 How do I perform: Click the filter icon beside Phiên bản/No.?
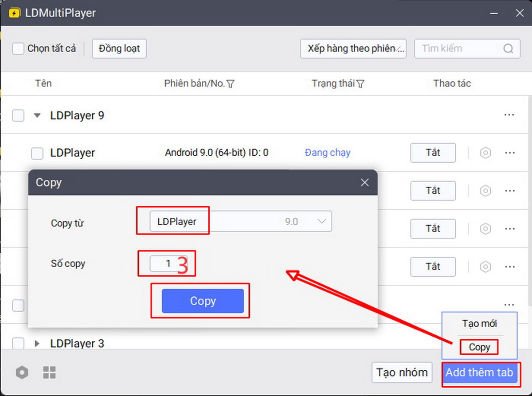coord(231,83)
